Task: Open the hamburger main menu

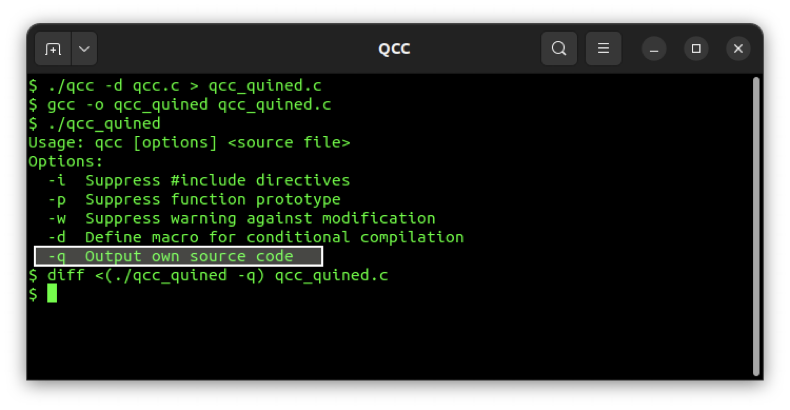Action: 603,48
